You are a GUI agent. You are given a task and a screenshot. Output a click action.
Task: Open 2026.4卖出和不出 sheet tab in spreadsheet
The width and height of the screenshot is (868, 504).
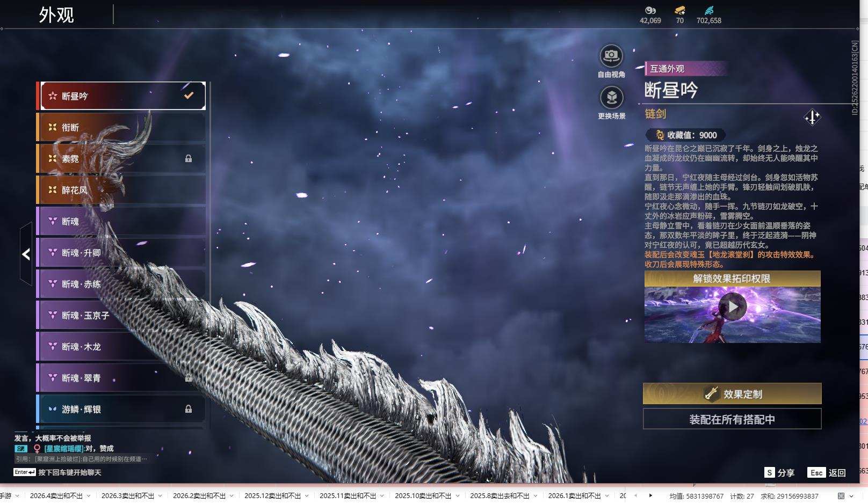(56, 496)
